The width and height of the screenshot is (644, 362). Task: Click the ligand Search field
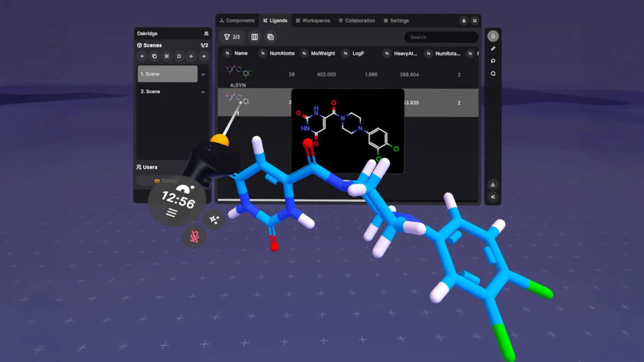point(441,37)
